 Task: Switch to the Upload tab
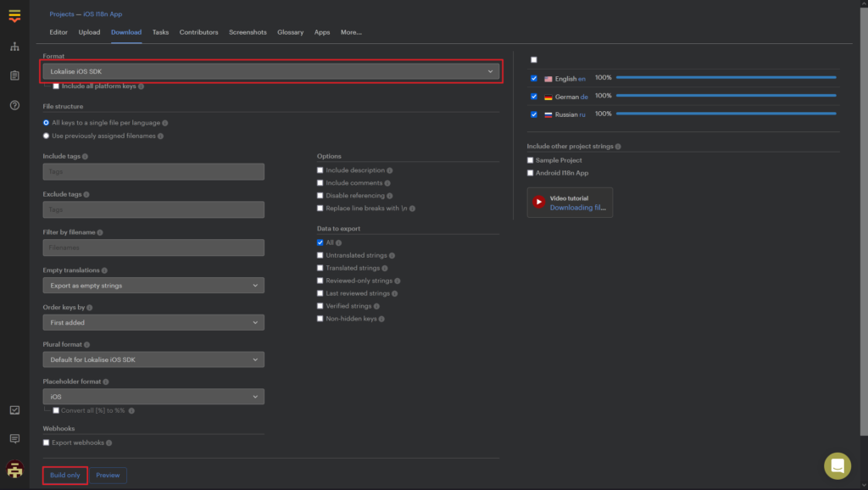pos(89,32)
